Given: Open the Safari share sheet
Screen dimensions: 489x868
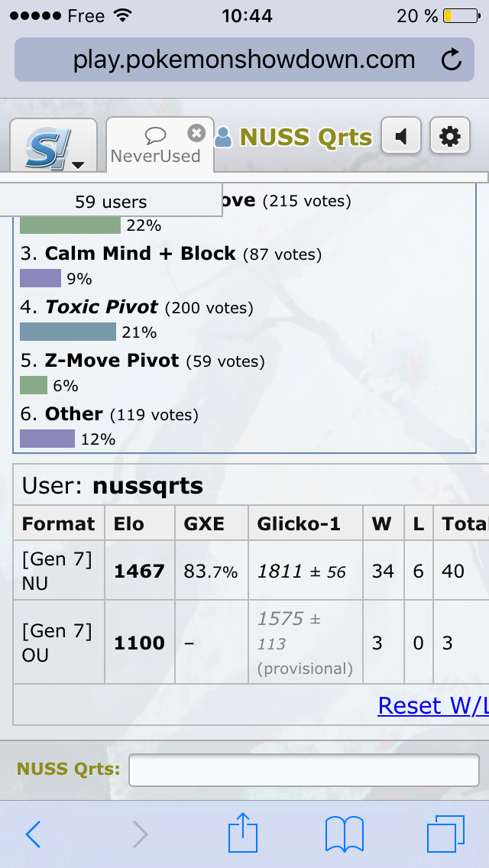Looking at the screenshot, I should tap(244, 833).
